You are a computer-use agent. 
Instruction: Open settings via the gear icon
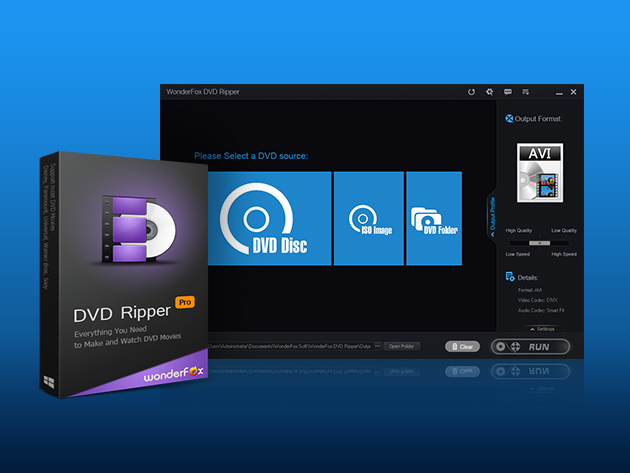[x=490, y=92]
